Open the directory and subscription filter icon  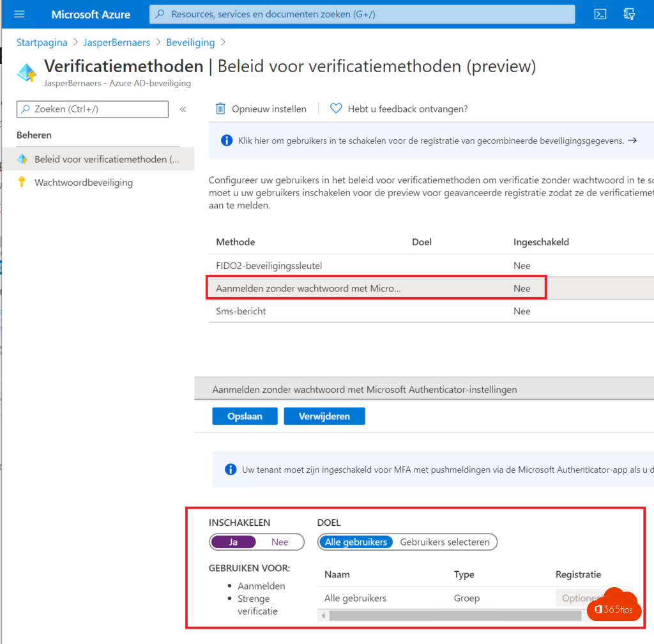630,14
